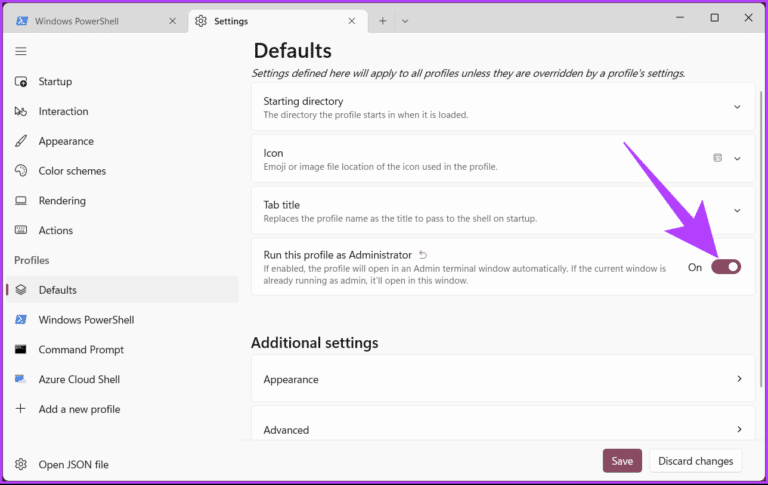Click the Command Prompt profile icon

tap(21, 349)
